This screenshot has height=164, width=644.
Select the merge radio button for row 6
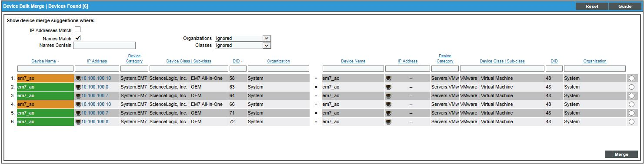point(631,122)
